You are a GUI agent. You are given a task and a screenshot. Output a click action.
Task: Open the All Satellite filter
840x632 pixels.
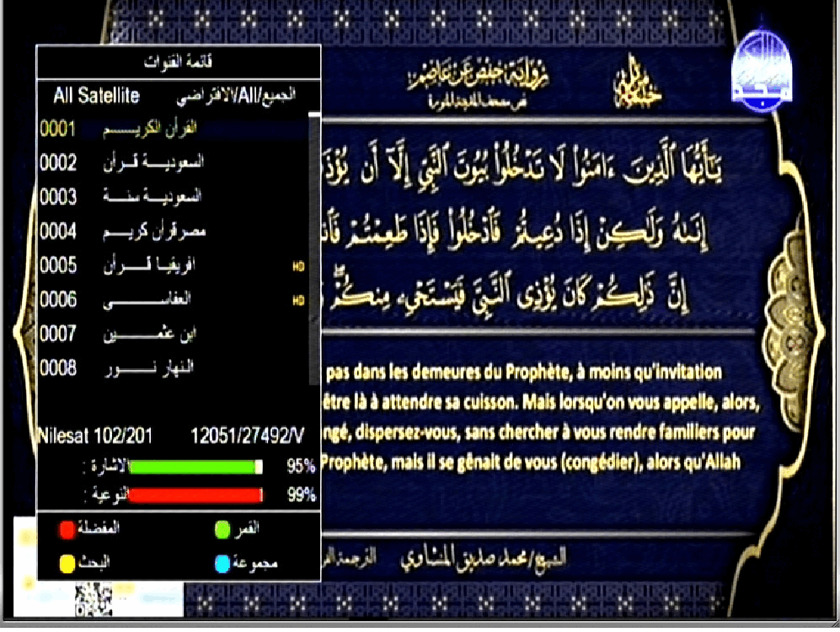click(96, 96)
